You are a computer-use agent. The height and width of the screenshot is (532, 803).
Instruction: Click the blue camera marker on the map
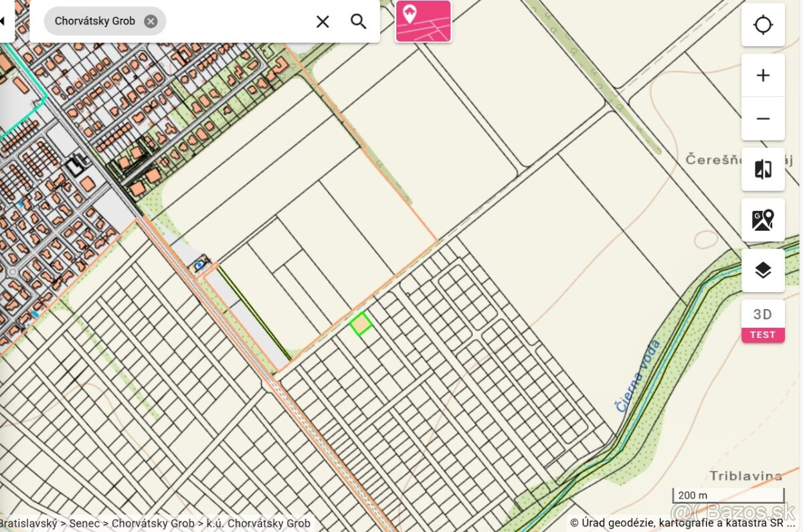(199, 265)
